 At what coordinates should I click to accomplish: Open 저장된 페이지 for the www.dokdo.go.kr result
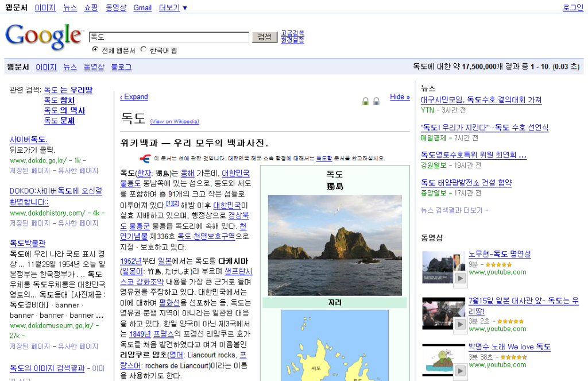pos(30,171)
